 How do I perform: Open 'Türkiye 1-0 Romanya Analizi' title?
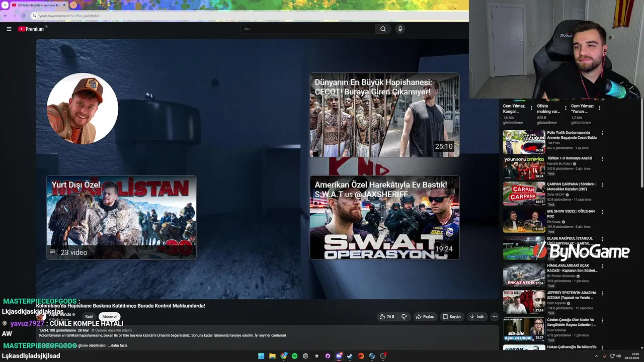[x=570, y=158]
